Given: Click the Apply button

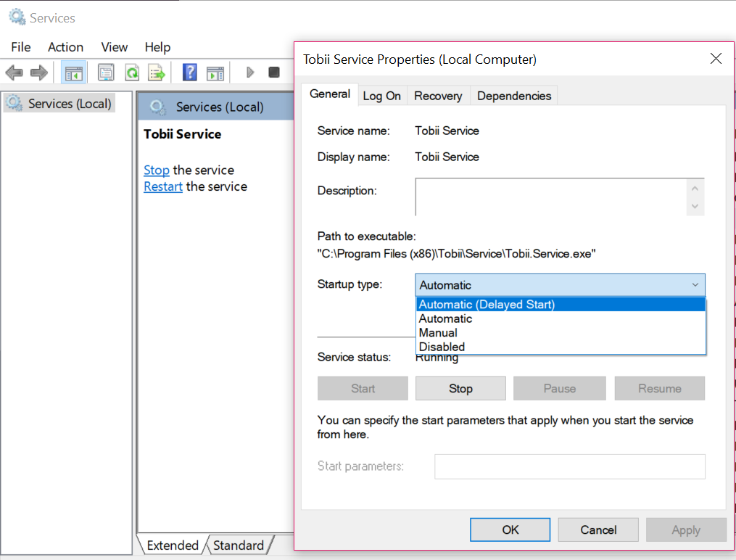Looking at the screenshot, I should click(x=686, y=530).
